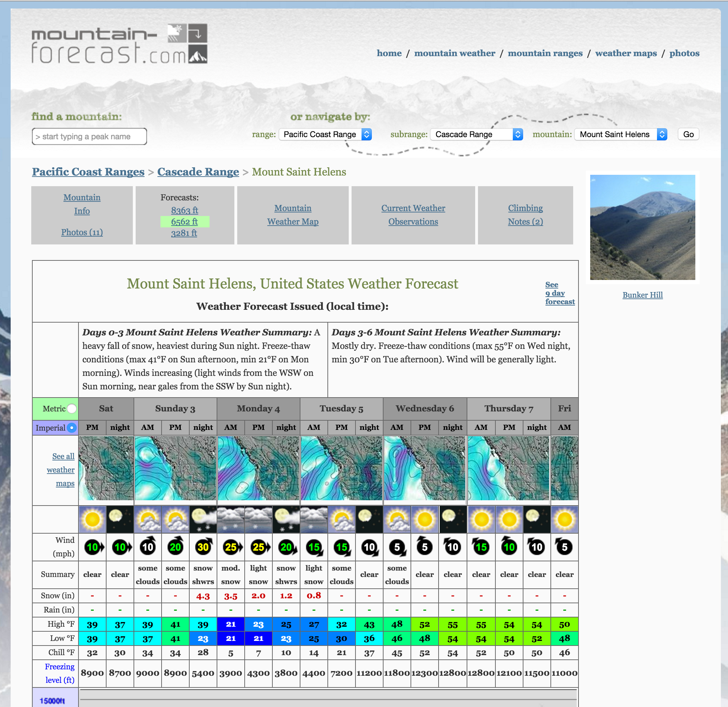The height and width of the screenshot is (707, 728).
Task: Click Sat night clear moon icon
Action: [120, 519]
